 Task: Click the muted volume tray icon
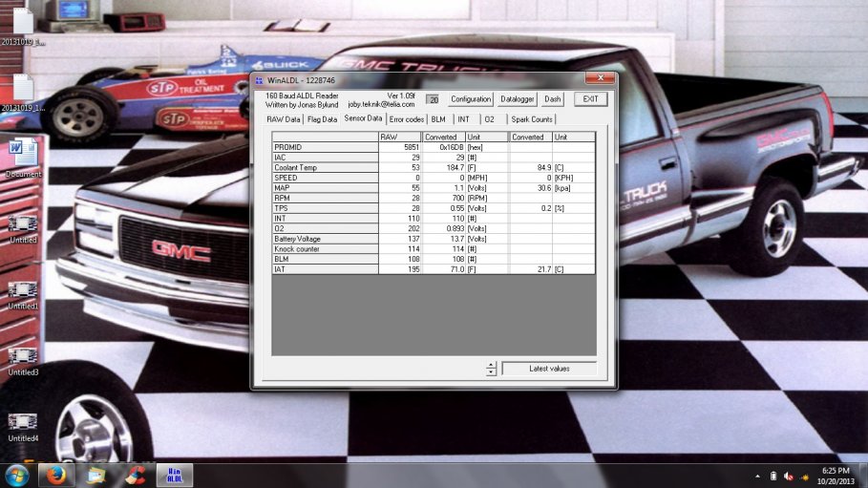pos(789,477)
